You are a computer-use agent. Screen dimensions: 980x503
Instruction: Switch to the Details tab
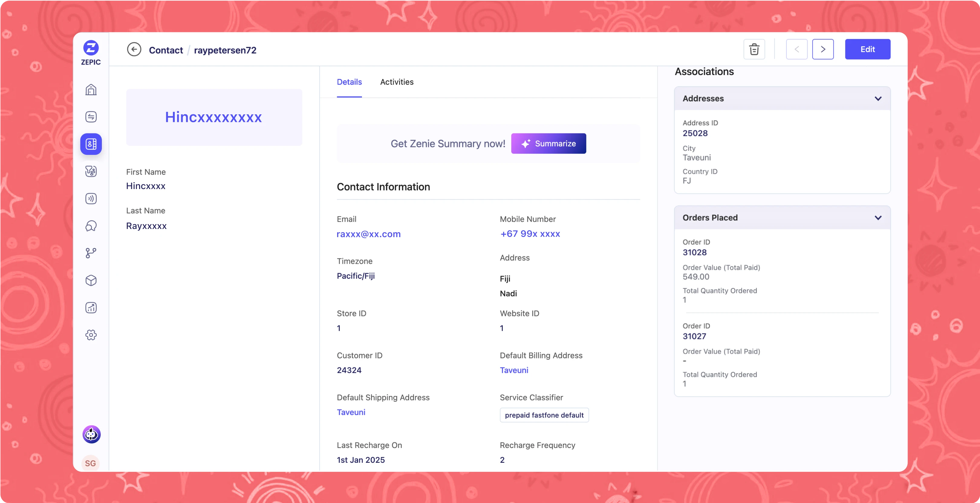point(349,82)
